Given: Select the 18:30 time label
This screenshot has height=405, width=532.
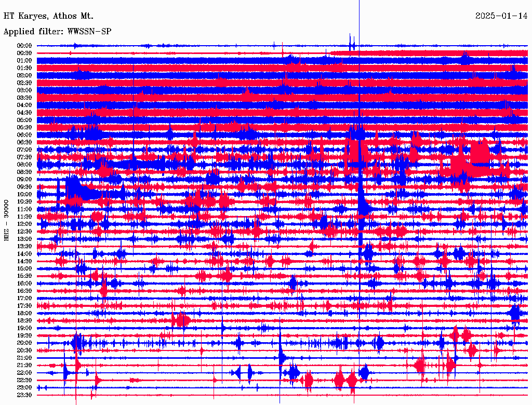Looking at the screenshot, I should point(24,321).
